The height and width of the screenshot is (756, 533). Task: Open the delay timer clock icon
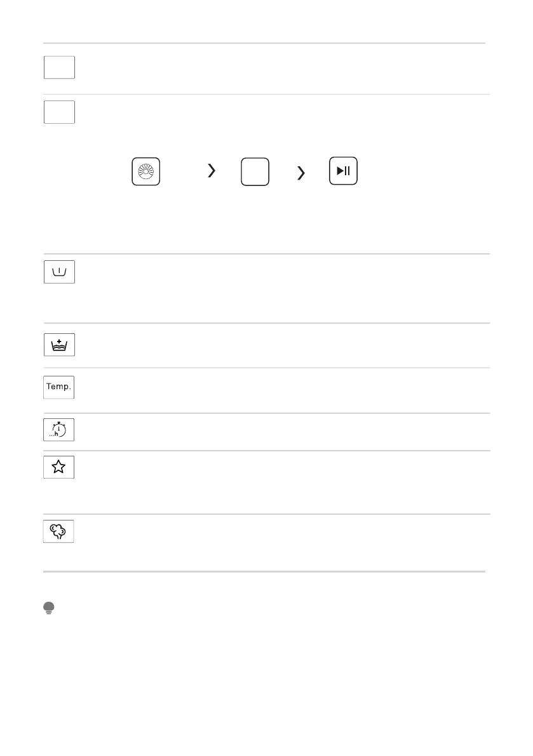tap(59, 430)
